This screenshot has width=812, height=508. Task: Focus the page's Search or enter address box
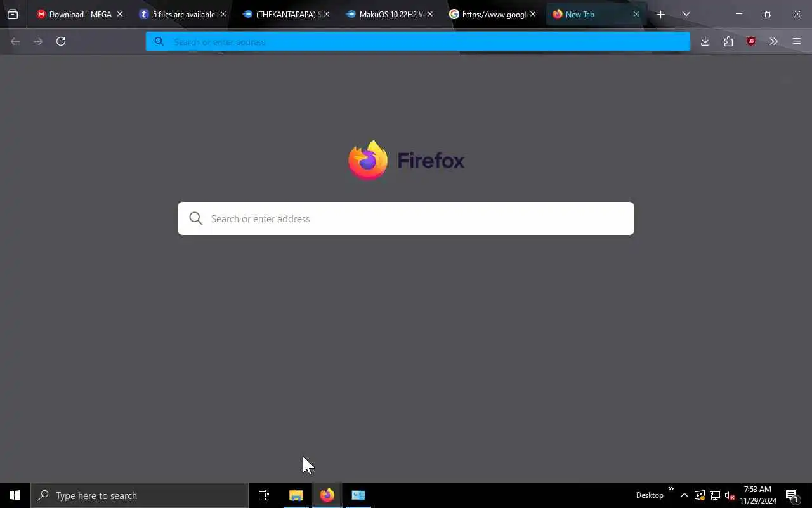click(406, 218)
